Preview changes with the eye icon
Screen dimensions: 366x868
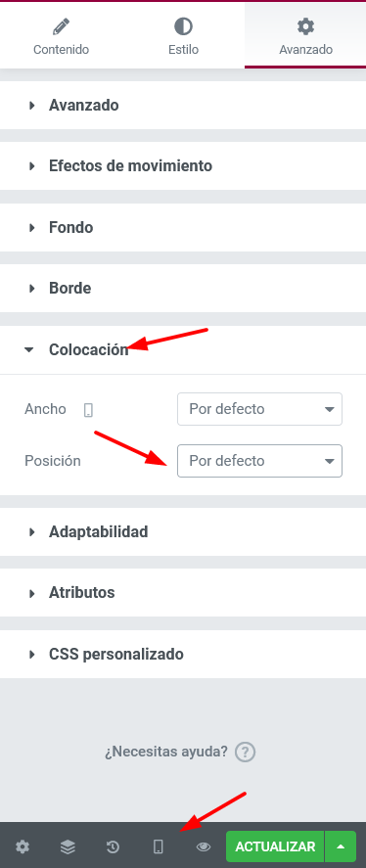204,846
